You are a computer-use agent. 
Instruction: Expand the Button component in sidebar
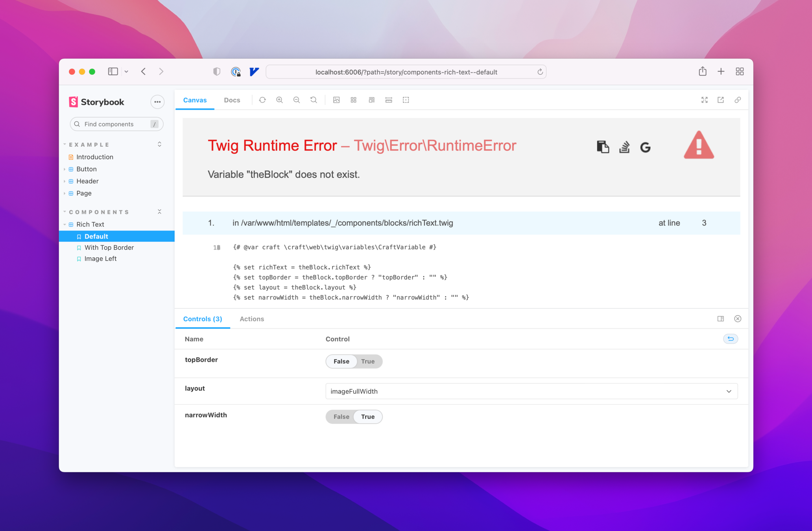pos(65,169)
